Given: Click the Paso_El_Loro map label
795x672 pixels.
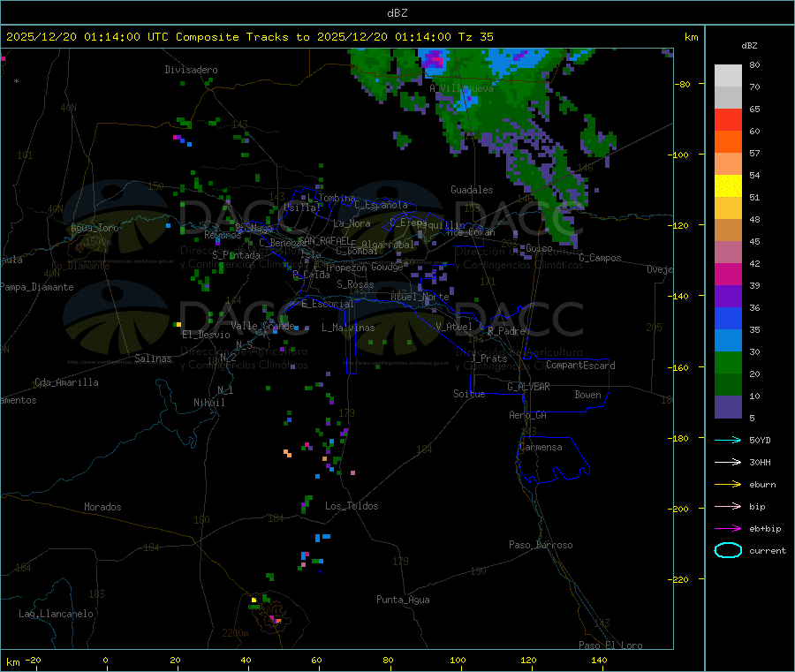Looking at the screenshot, I should (610, 646).
